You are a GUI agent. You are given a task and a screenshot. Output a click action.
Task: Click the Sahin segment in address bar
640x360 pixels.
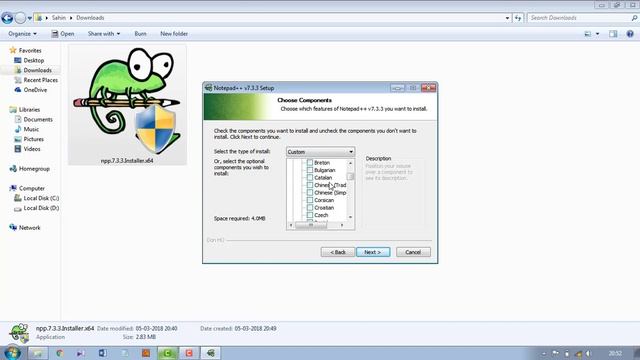click(59, 18)
